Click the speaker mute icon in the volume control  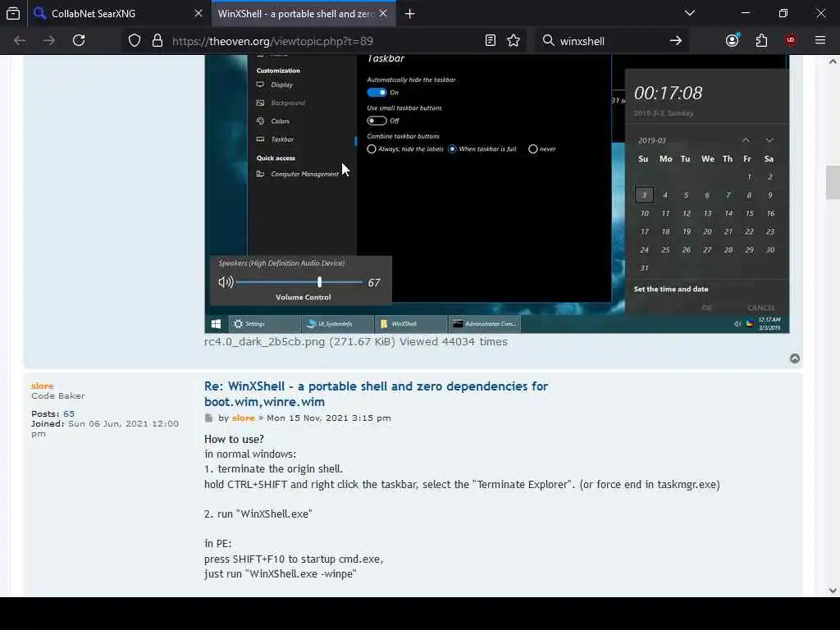(x=226, y=282)
